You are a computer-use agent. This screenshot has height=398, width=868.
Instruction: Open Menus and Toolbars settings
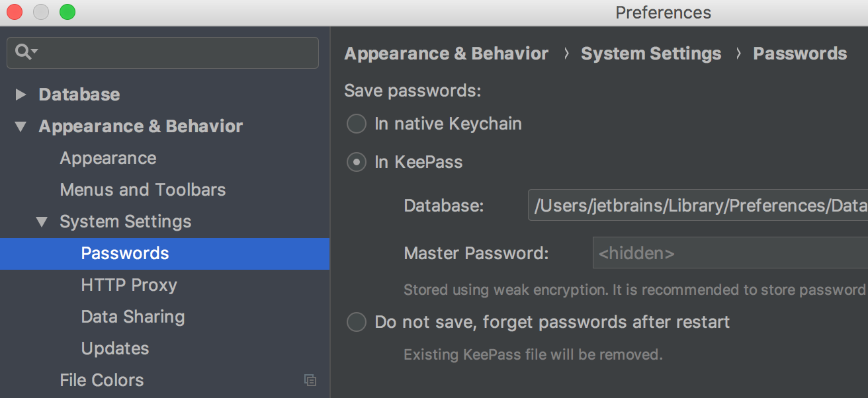143,190
